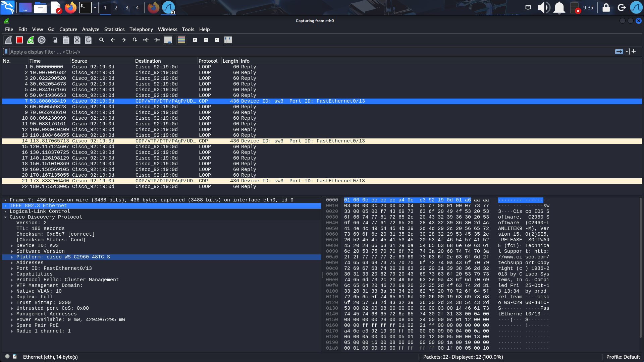
Task: Open the Telephony menu
Action: pos(141,29)
